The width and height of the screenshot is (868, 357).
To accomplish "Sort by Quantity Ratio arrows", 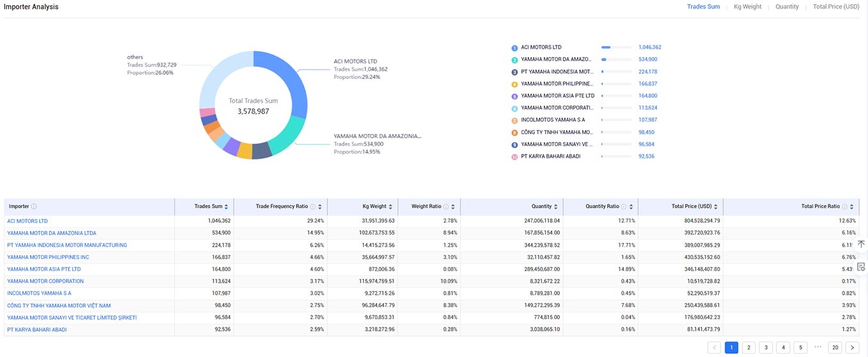I will click(x=631, y=206).
